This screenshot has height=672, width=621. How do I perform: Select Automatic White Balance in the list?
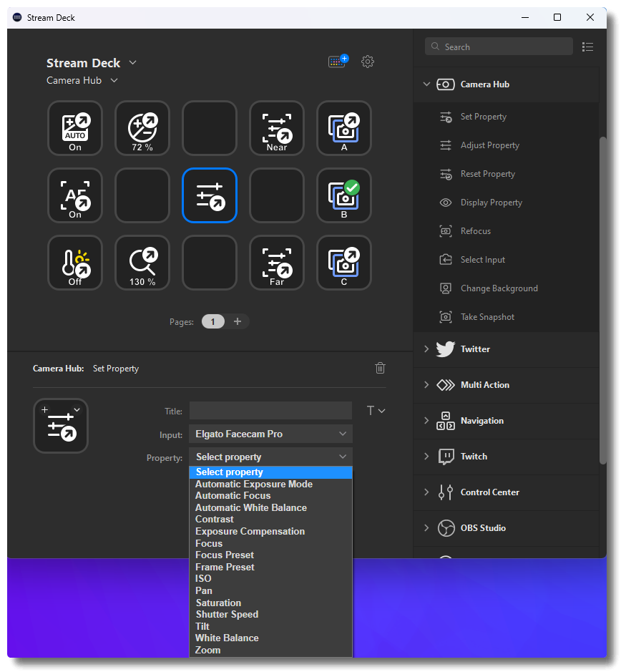click(x=251, y=507)
